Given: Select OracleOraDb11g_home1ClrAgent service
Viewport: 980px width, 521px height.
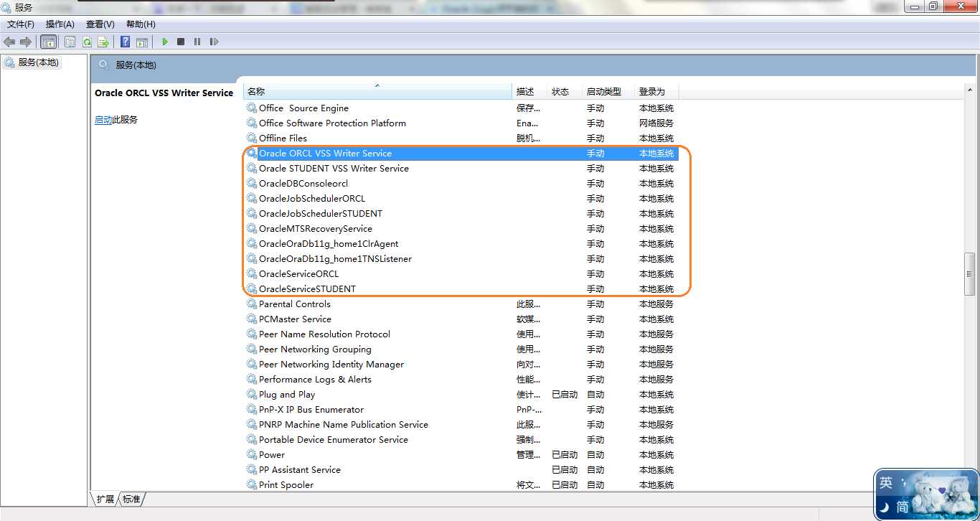Looking at the screenshot, I should click(461, 243).
